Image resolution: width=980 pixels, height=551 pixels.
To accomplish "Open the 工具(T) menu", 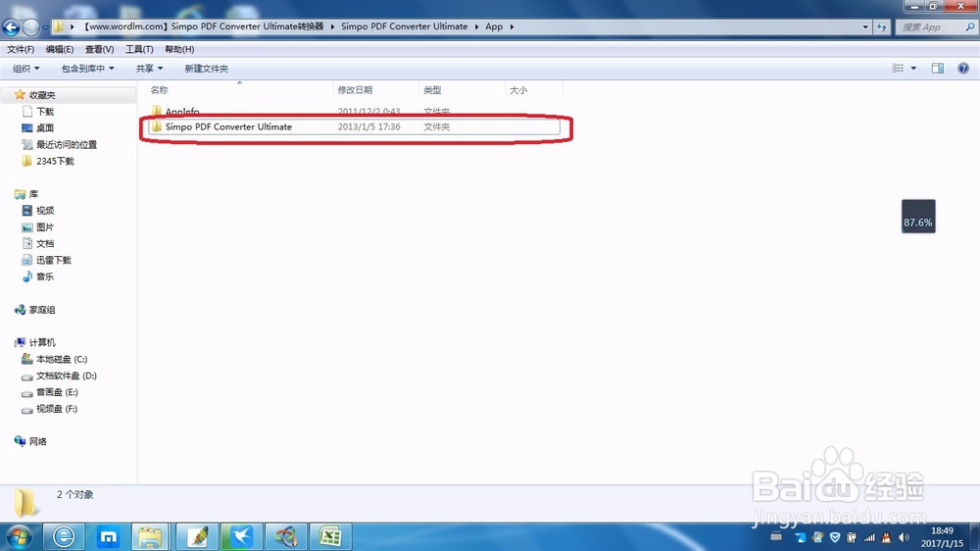I will (139, 49).
